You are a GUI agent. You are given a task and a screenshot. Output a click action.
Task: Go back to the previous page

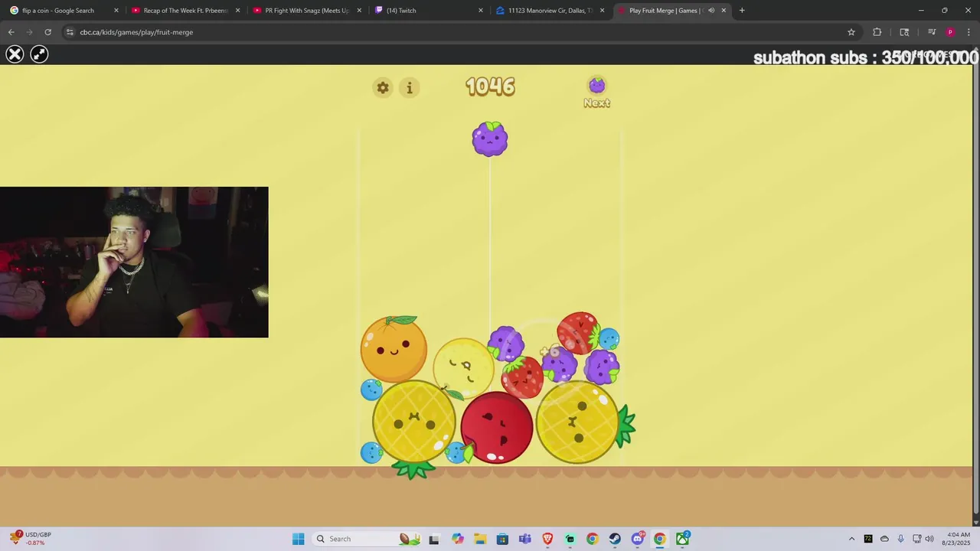click(x=11, y=32)
